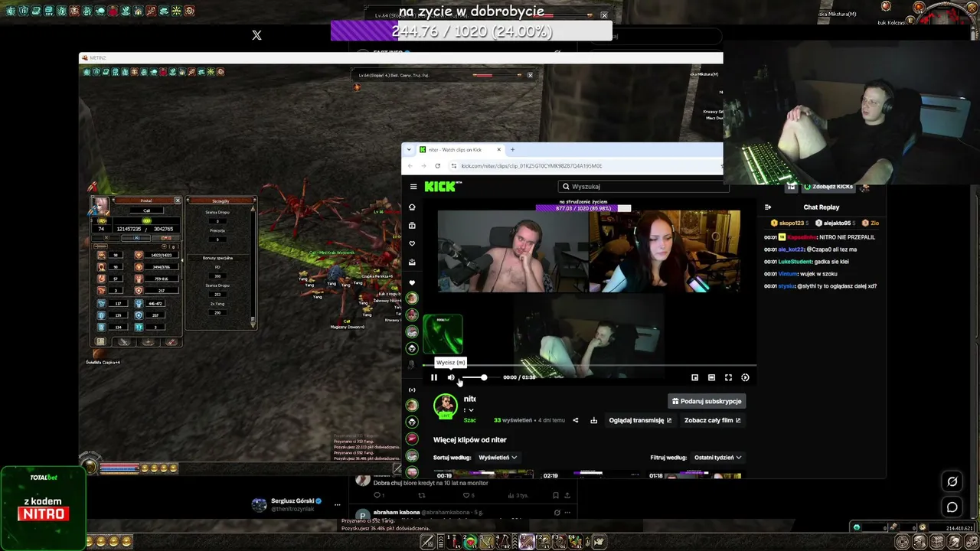Download the clip with the download icon

pyautogui.click(x=593, y=420)
